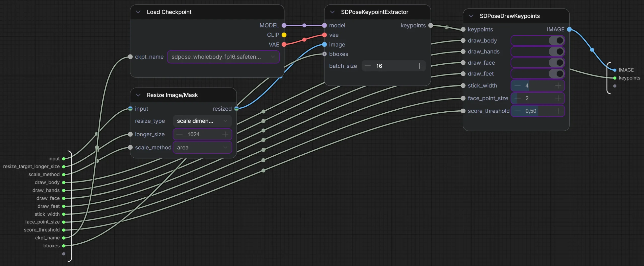Screen dimensions: 644x266
Task: Click the purple MODEL output socket
Action: 284,25
